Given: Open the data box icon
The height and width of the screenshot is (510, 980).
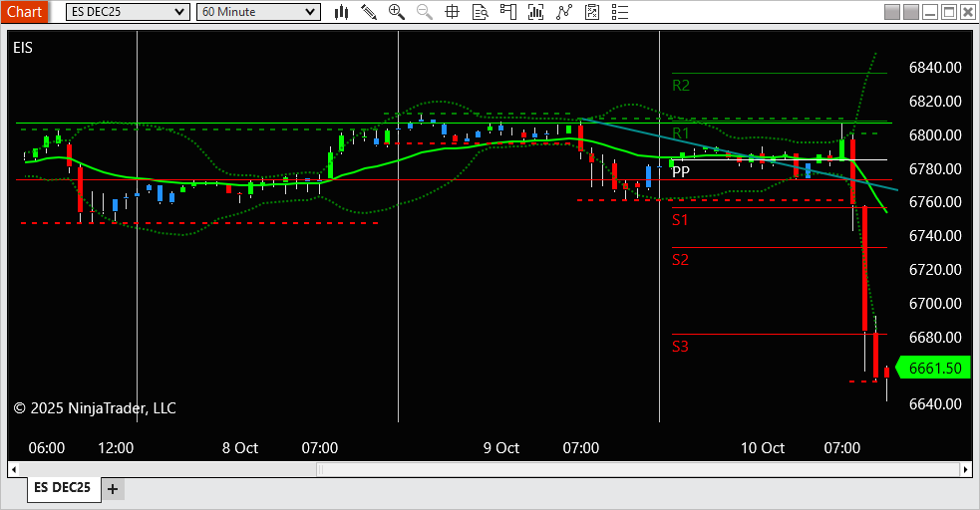Looking at the screenshot, I should point(480,12).
